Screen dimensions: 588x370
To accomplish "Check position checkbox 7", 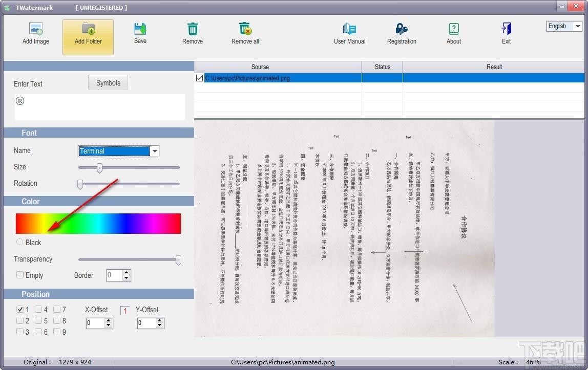I will tap(57, 309).
